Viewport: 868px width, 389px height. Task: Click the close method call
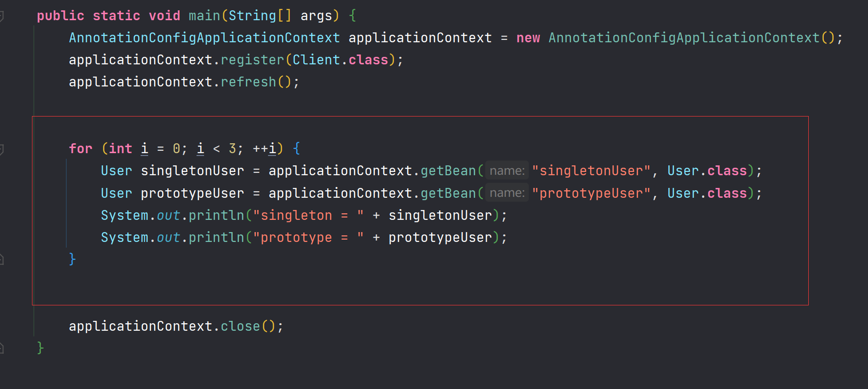click(240, 326)
